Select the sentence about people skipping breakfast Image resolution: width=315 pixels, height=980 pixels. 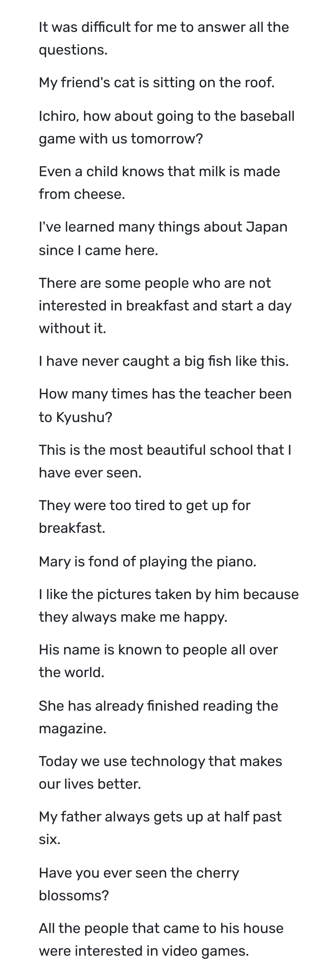coord(165,305)
